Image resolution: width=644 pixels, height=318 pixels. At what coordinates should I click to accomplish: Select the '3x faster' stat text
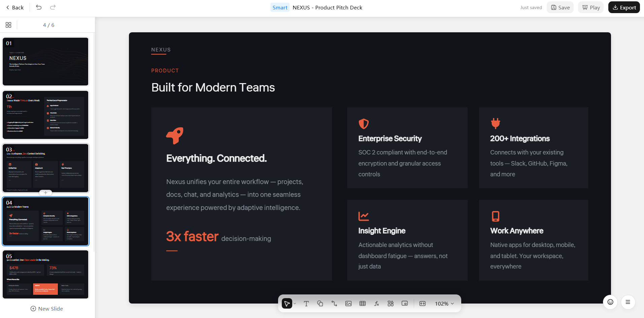pyautogui.click(x=192, y=237)
